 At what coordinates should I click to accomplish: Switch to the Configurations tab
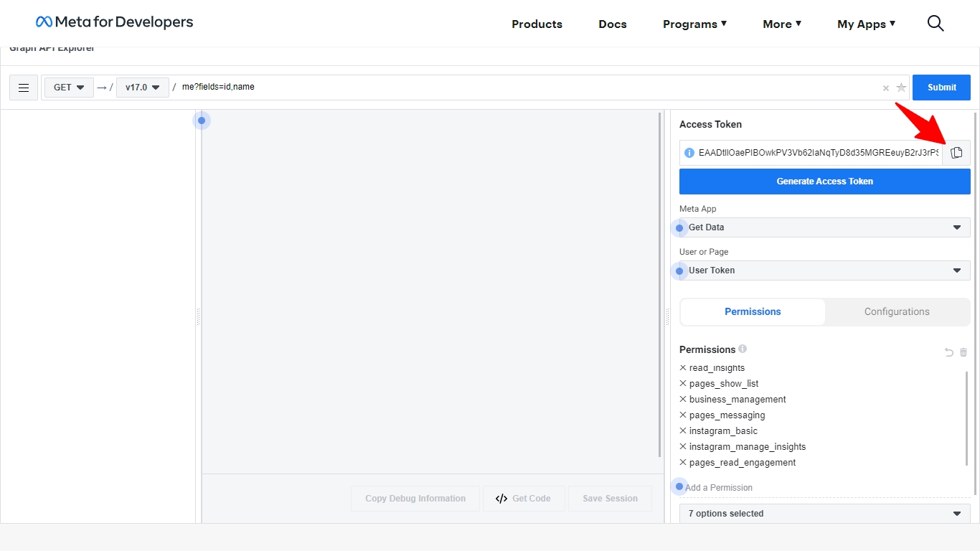coord(897,312)
